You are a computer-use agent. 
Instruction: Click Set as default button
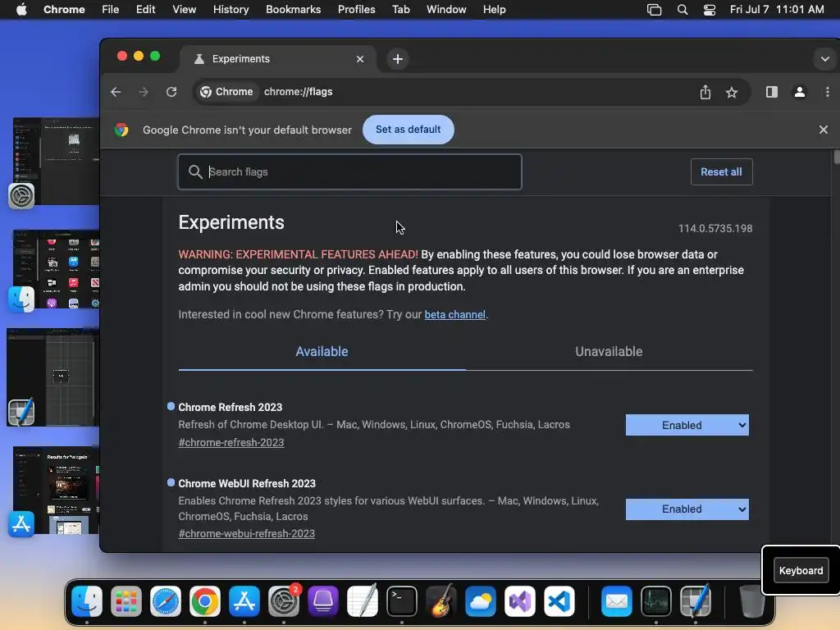click(409, 130)
